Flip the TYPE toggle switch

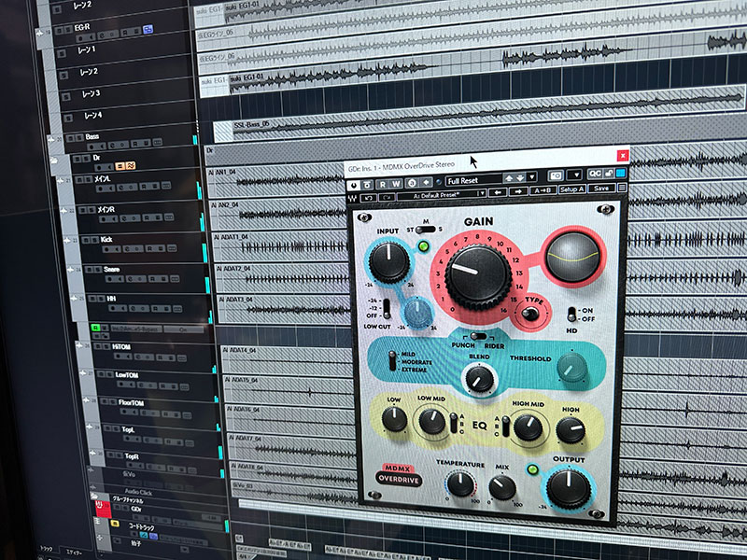pyautogui.click(x=529, y=314)
